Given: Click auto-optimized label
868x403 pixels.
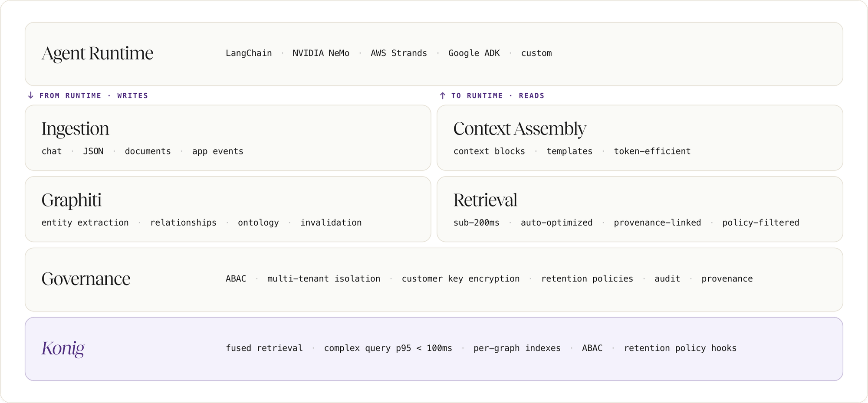Looking at the screenshot, I should pyautogui.click(x=556, y=223).
